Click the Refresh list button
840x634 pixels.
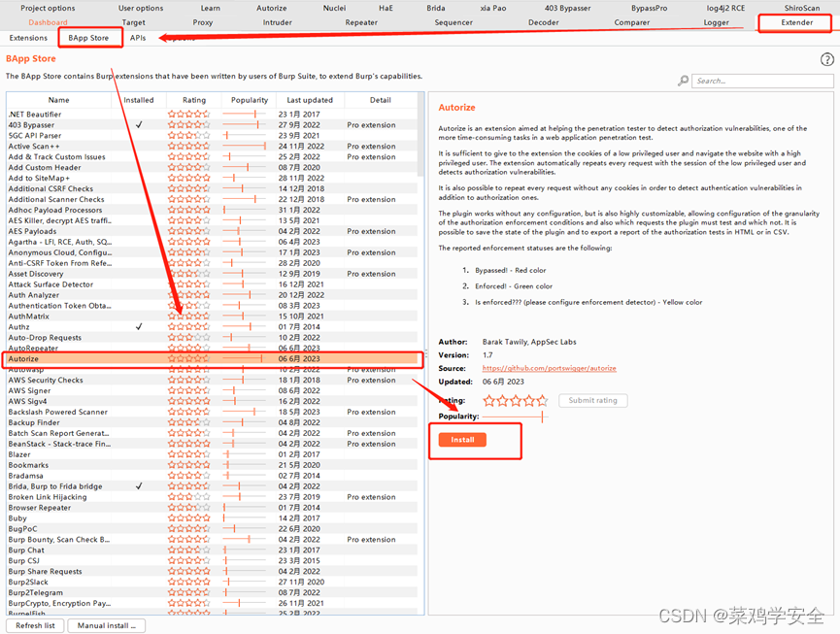pyautogui.click(x=34, y=625)
